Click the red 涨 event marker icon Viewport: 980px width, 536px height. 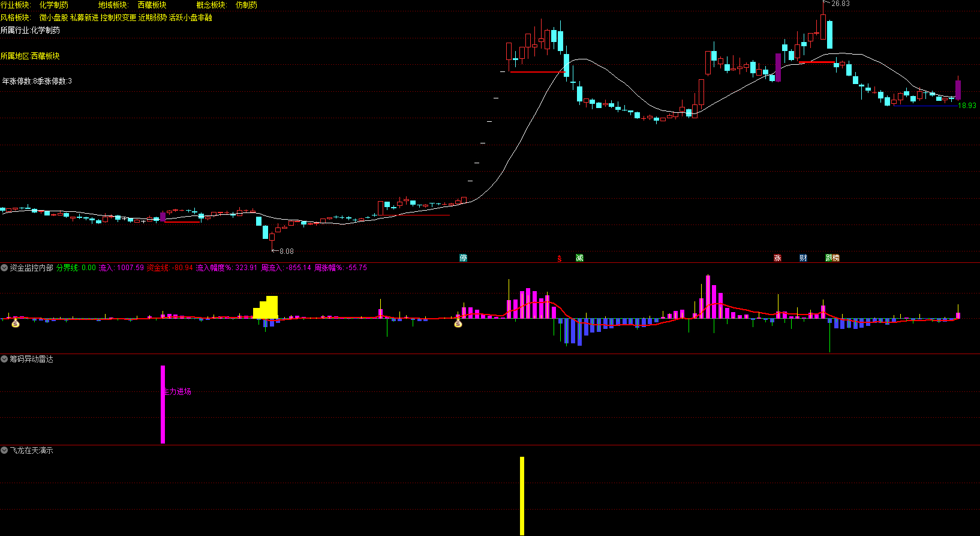[777, 258]
